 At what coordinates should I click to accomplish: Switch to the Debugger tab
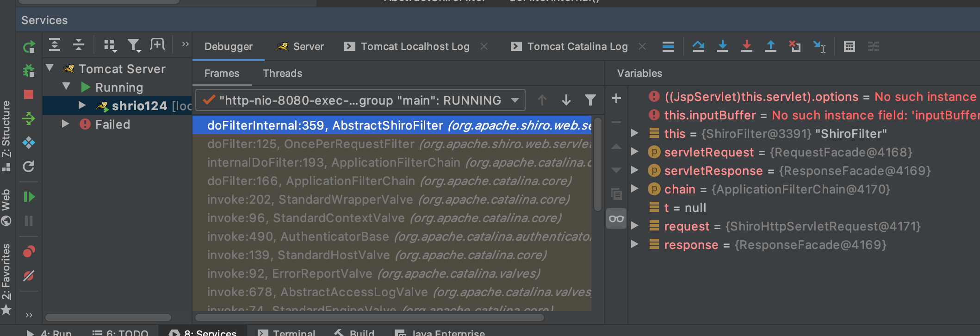[229, 46]
